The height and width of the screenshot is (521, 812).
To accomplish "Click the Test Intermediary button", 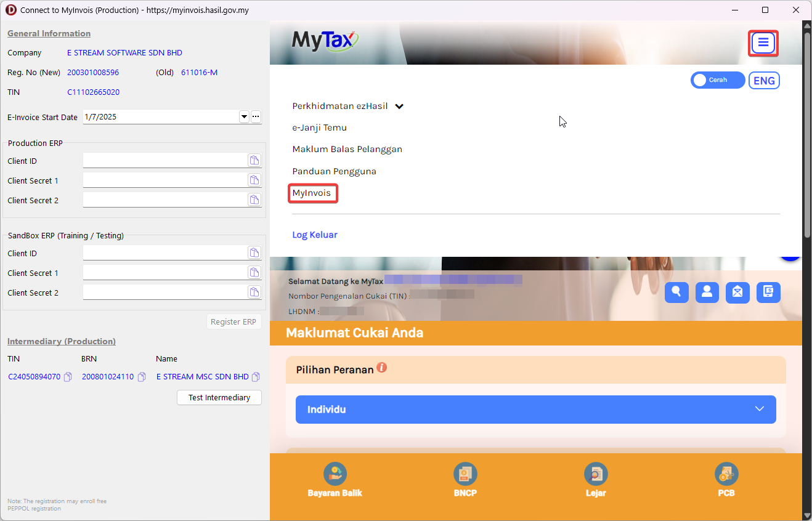I will 219,398.
